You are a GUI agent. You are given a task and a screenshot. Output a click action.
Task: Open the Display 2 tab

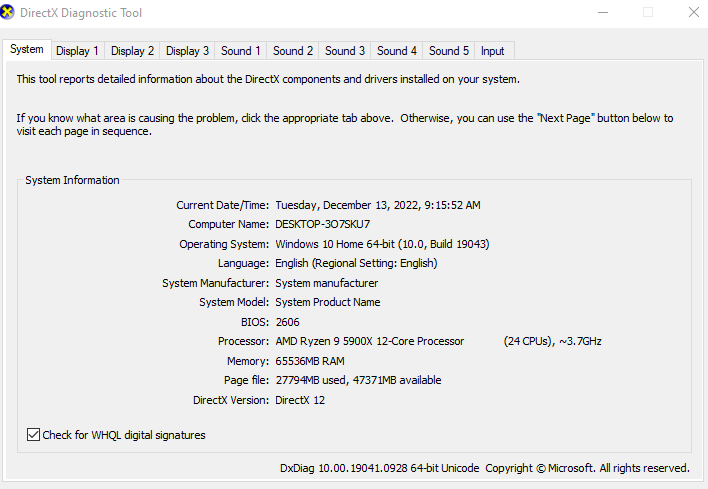coord(132,51)
